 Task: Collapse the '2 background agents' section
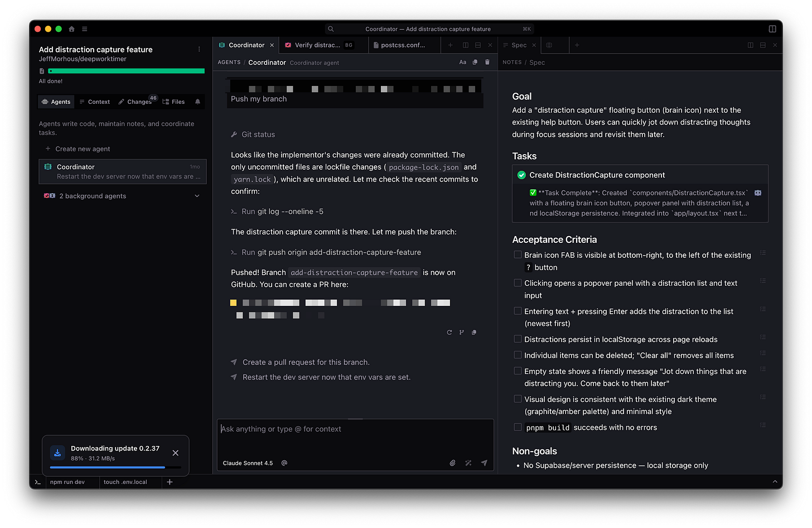[197, 196]
